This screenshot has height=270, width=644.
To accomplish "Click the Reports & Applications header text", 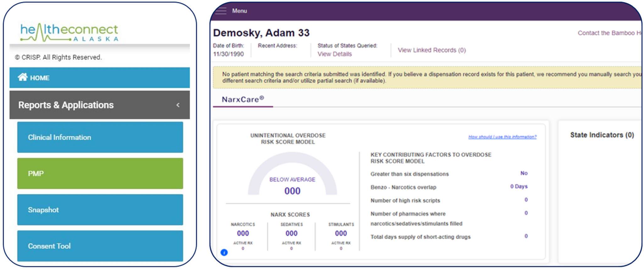I will pyautogui.click(x=66, y=105).
